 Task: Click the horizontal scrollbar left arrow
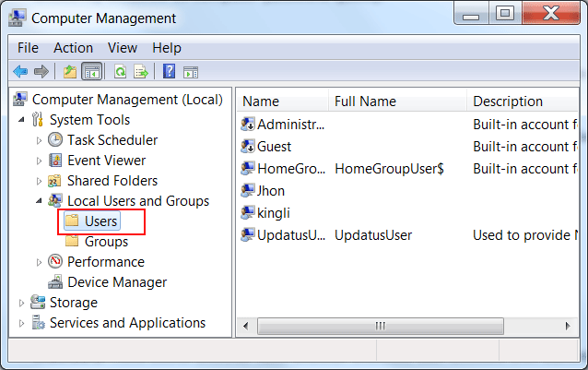tap(246, 326)
